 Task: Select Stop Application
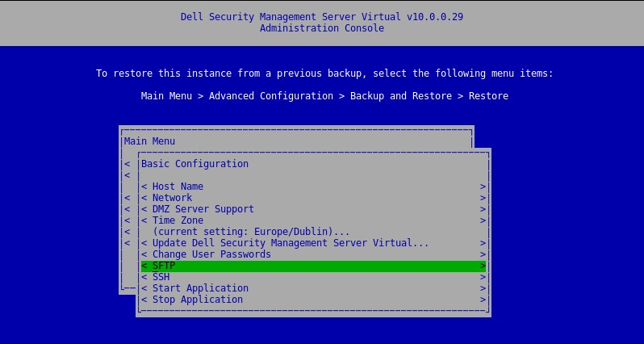pos(197,300)
